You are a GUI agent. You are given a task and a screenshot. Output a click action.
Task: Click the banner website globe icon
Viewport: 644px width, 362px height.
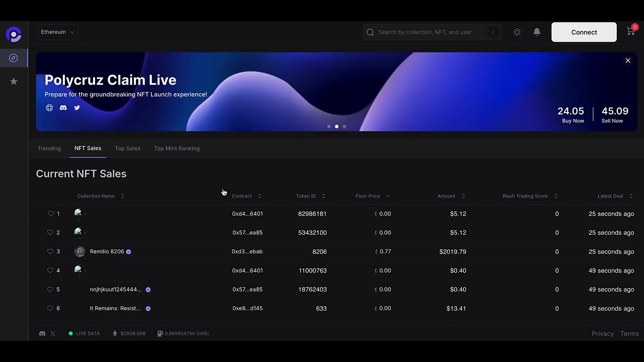tap(49, 108)
